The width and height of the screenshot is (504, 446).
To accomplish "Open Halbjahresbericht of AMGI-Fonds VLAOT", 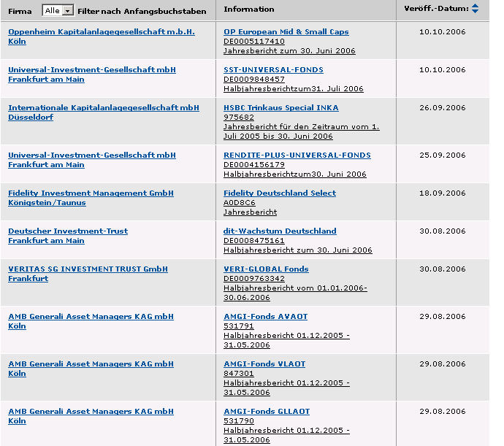I will 287,388.
